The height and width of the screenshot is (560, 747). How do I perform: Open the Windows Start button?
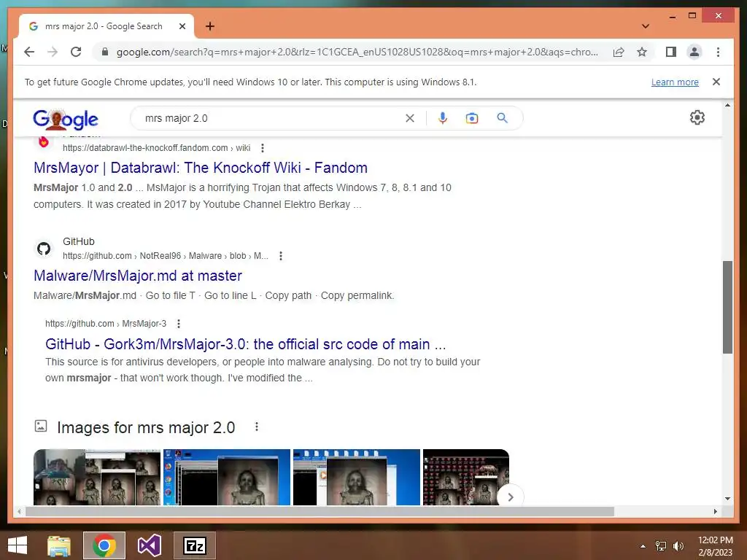[x=18, y=545]
